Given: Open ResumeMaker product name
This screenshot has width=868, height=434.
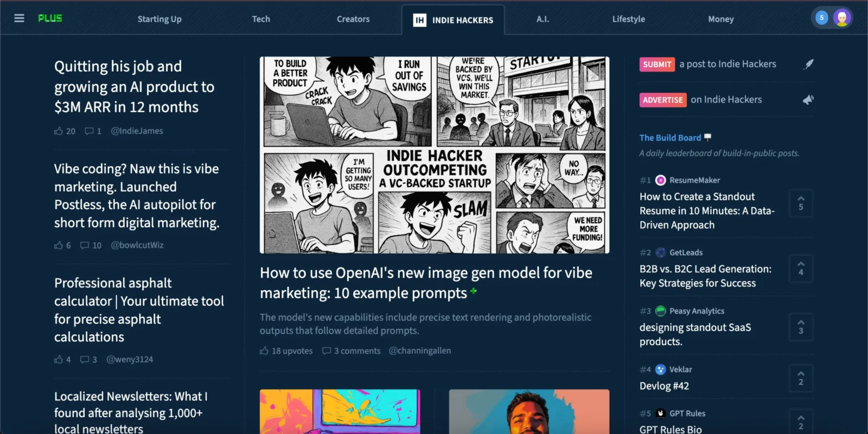Looking at the screenshot, I should click(695, 180).
